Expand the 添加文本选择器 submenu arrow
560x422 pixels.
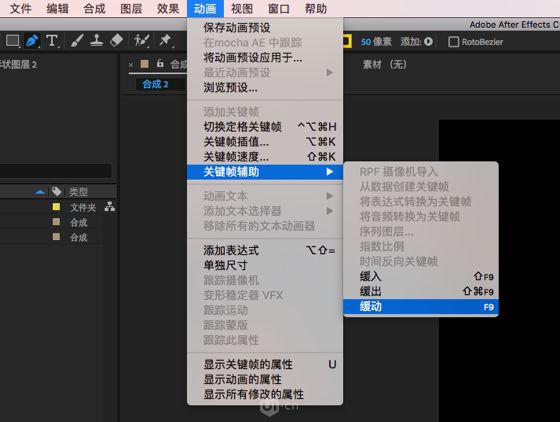click(x=330, y=211)
